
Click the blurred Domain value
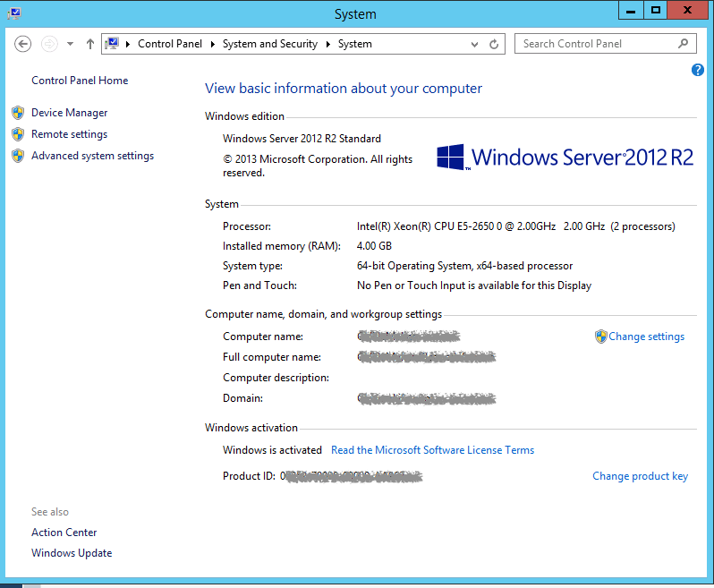(x=427, y=398)
